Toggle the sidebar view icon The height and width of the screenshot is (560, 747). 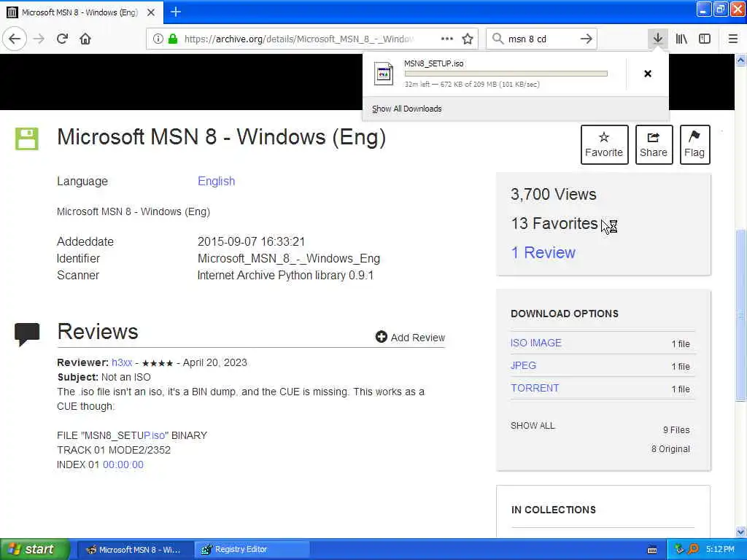tap(705, 39)
